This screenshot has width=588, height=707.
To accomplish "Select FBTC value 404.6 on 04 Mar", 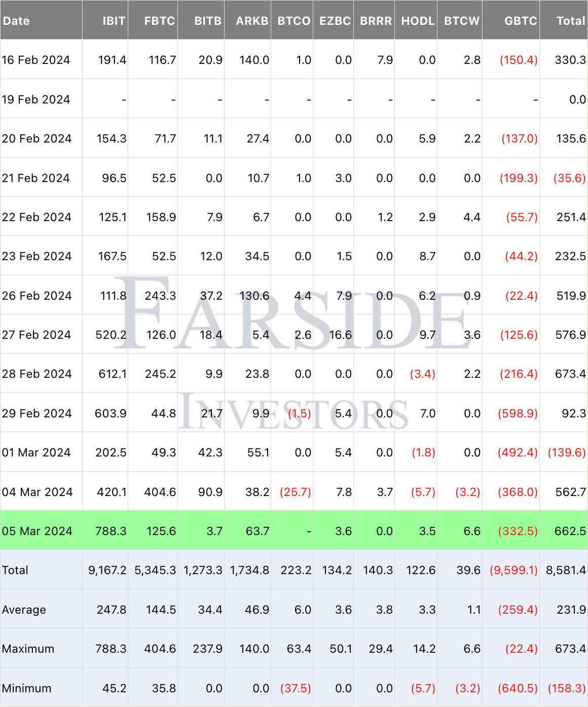I will tap(160, 492).
